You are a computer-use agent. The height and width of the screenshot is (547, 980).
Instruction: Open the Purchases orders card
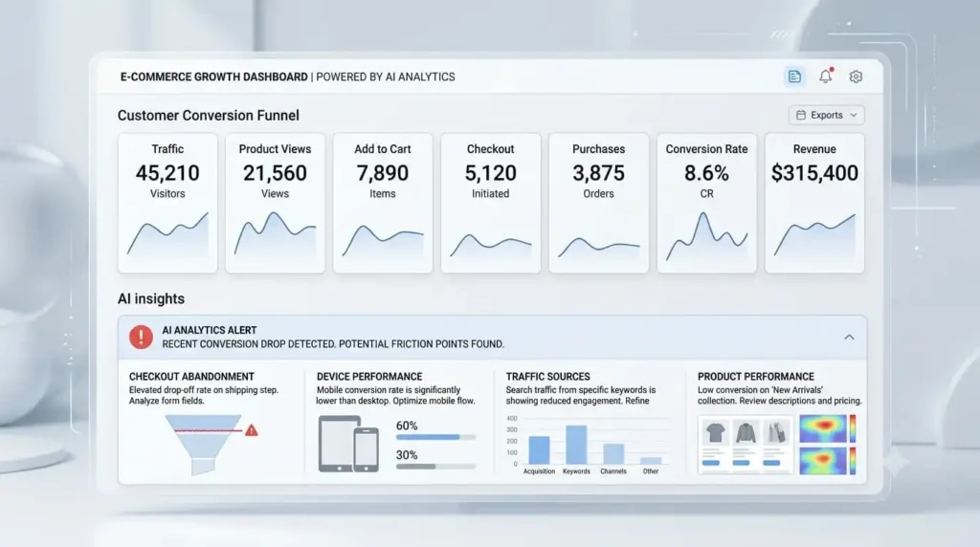[x=599, y=203]
